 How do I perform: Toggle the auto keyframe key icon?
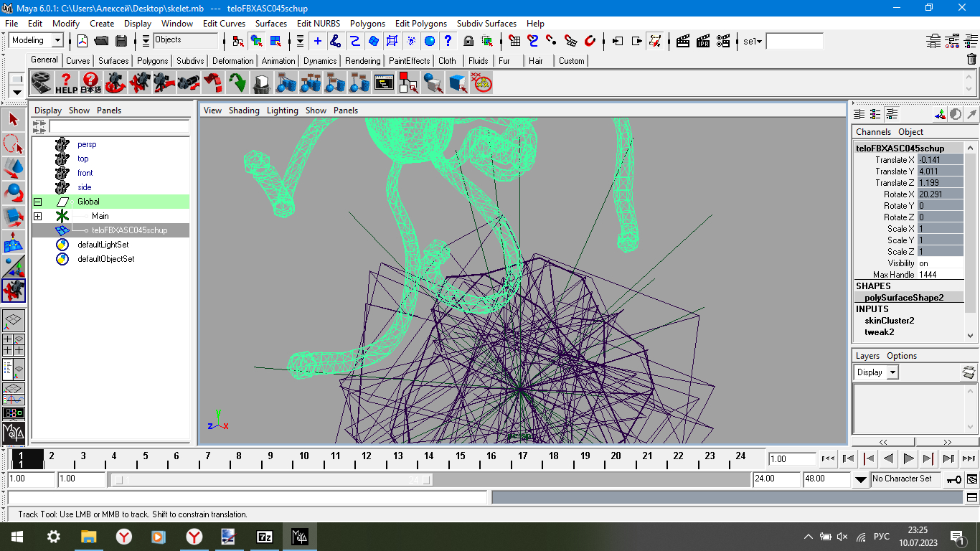click(953, 479)
